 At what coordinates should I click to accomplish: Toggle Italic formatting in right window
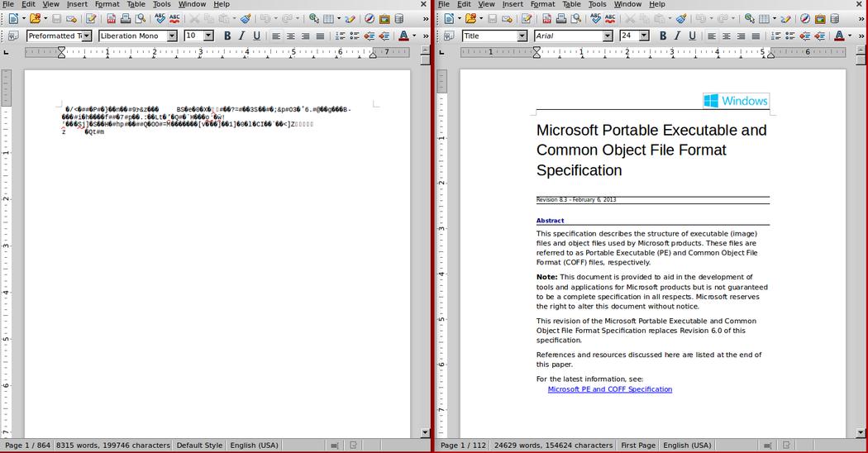pos(678,36)
